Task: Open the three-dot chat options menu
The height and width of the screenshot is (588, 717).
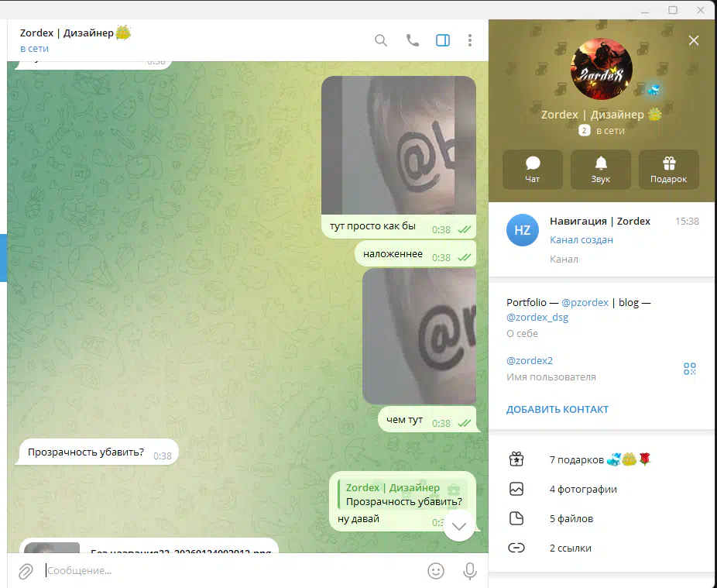Action: click(x=470, y=40)
